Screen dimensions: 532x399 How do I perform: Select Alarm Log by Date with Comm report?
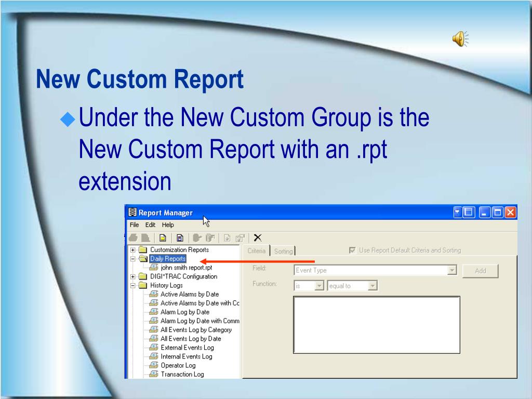[200, 321]
